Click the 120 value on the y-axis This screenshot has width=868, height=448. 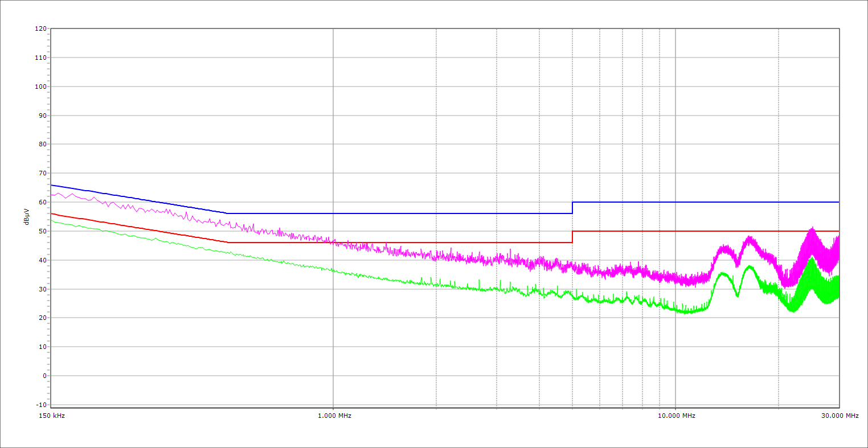coord(40,29)
